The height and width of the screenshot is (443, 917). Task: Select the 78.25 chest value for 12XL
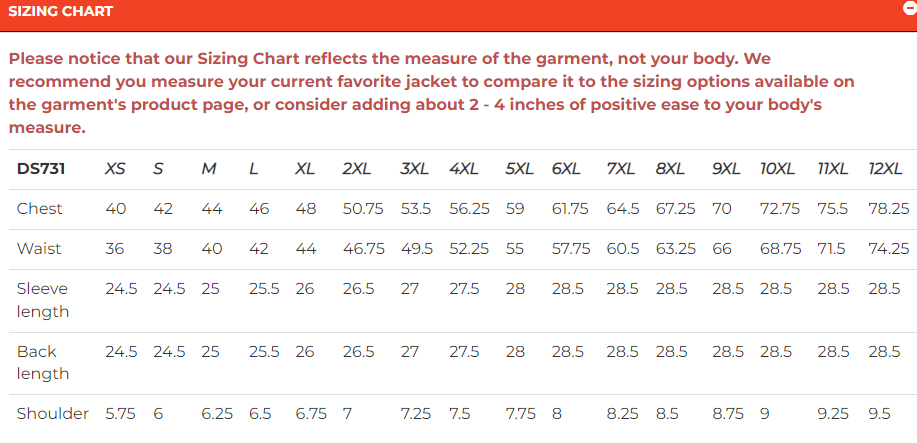(888, 209)
